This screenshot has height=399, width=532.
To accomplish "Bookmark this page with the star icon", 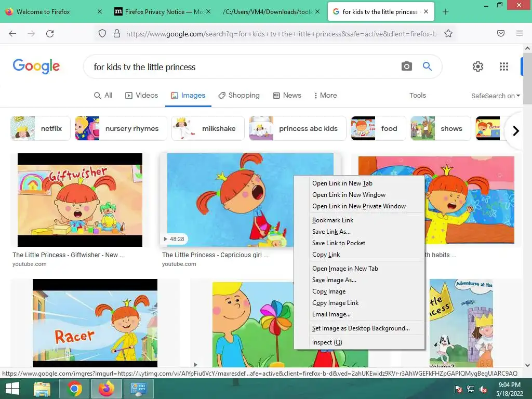I will click(x=448, y=34).
